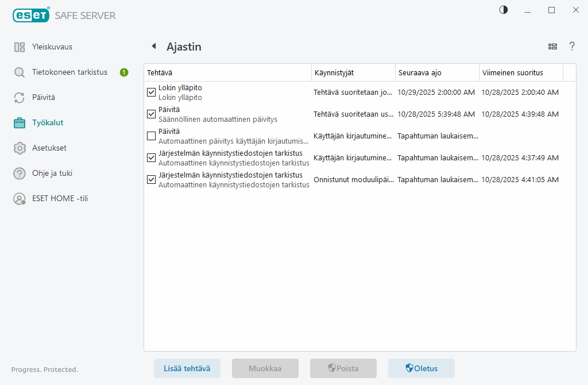Click the list view icon beside help
The image size is (588, 385).
click(552, 47)
